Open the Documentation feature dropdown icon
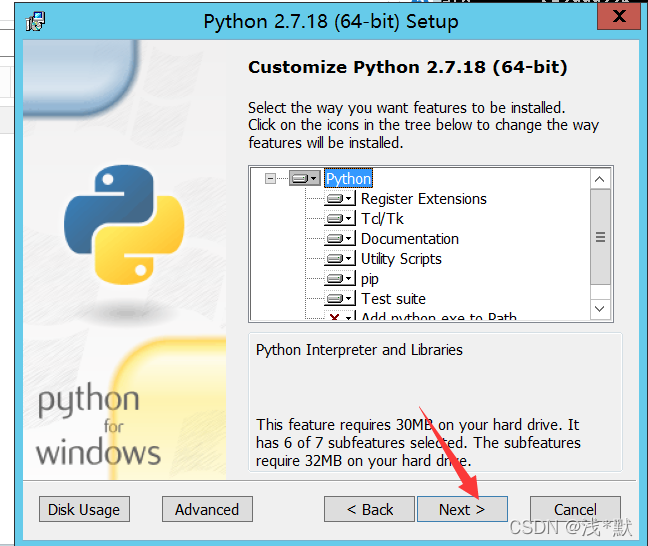 pos(340,238)
